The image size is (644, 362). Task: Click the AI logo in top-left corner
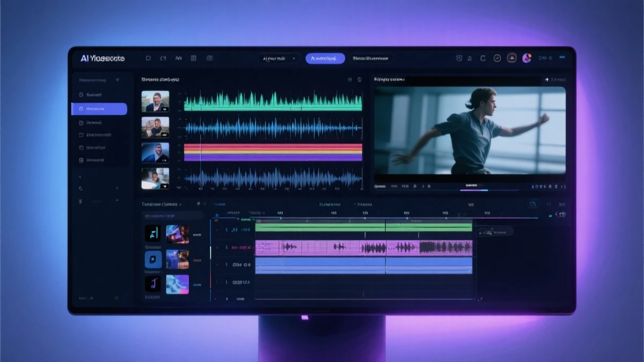[x=102, y=58]
